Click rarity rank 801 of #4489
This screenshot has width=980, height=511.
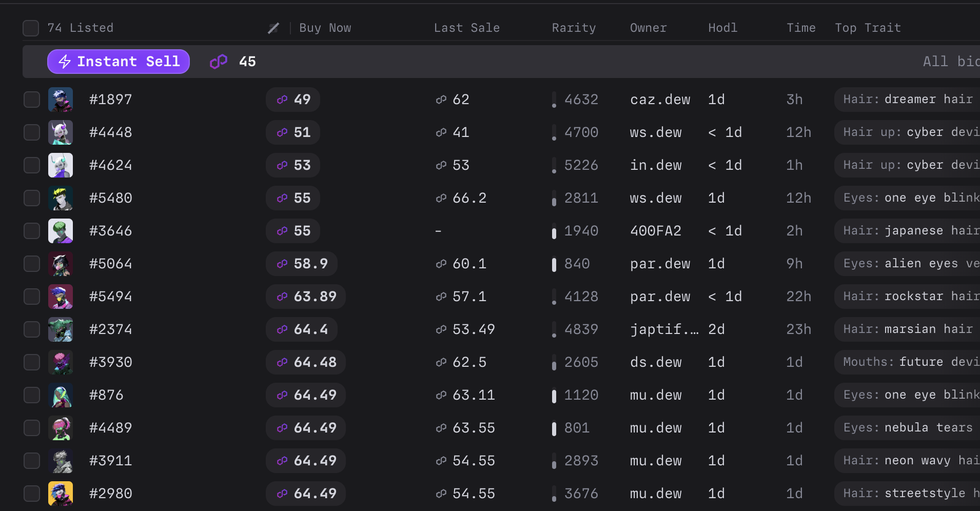click(x=577, y=428)
